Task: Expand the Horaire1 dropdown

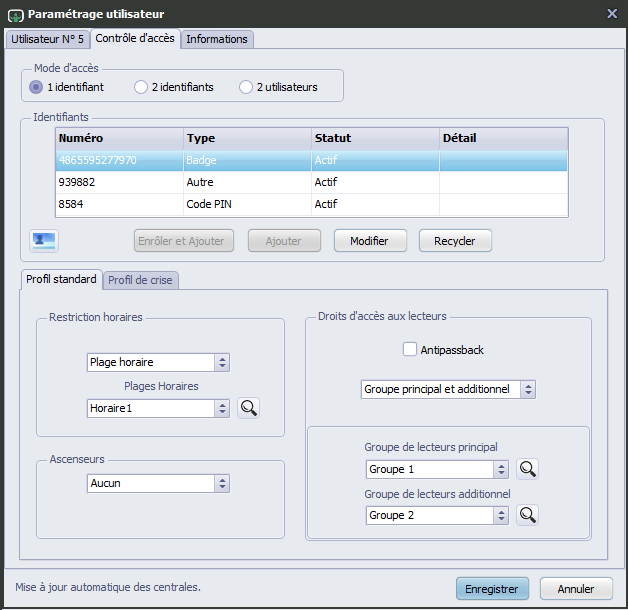Action: click(158, 408)
